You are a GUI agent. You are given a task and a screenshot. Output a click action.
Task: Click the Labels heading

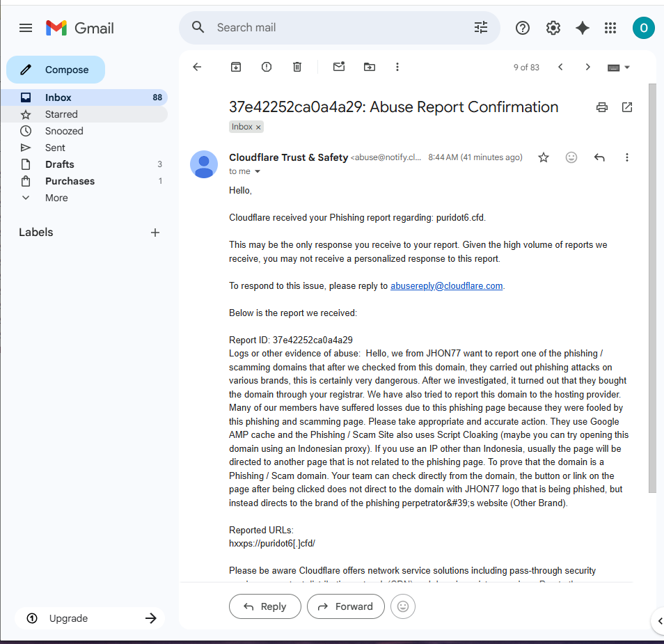click(x=36, y=232)
